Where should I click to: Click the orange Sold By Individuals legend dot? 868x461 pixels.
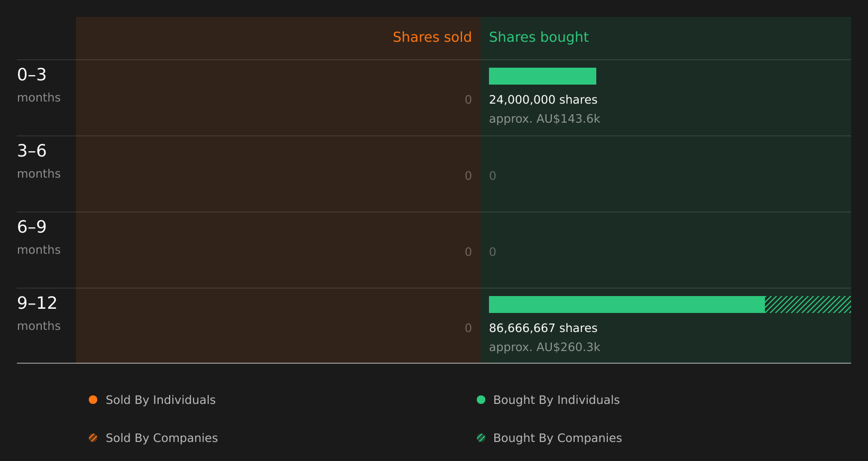pyautogui.click(x=93, y=400)
